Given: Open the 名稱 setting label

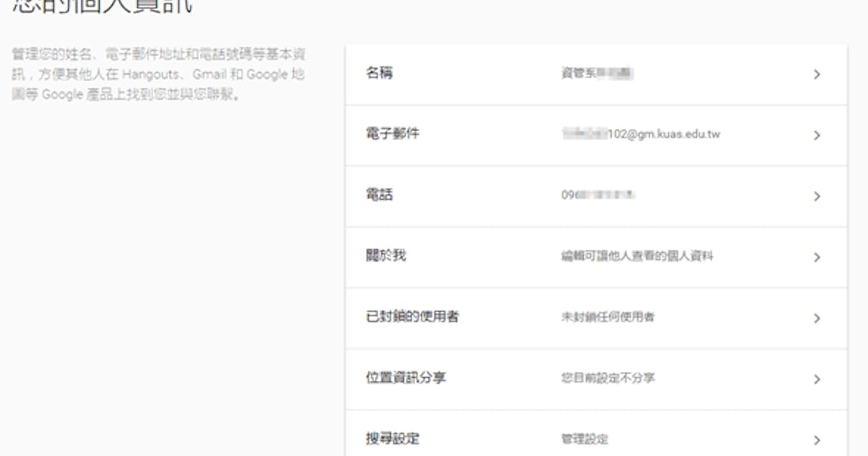Looking at the screenshot, I should pos(380,73).
